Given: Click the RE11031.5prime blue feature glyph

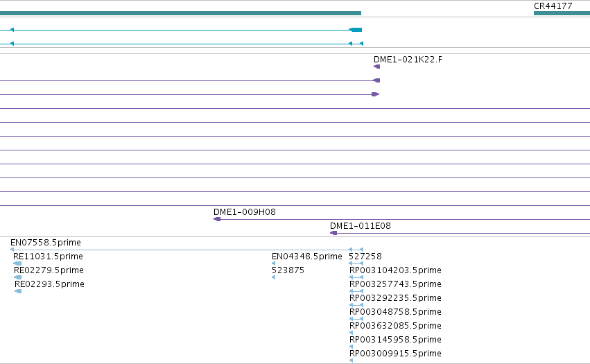Looking at the screenshot, I should pyautogui.click(x=17, y=263).
